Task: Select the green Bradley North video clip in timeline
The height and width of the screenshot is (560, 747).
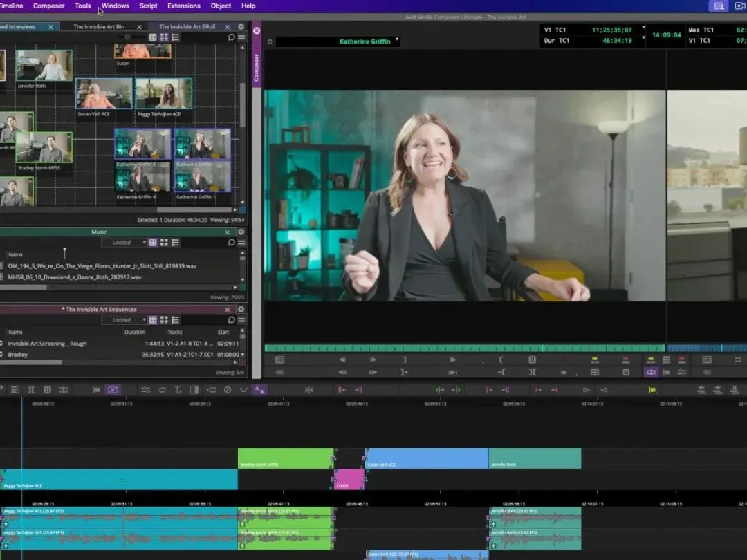Action: click(286, 458)
